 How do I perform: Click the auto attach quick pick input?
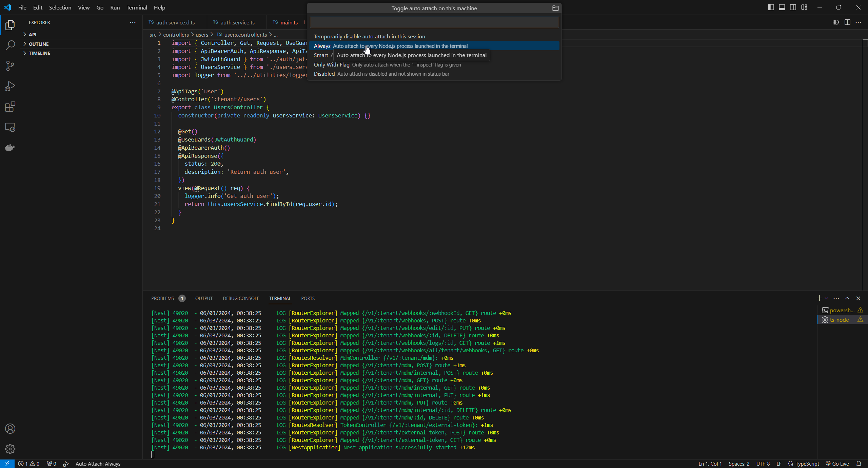(x=434, y=22)
